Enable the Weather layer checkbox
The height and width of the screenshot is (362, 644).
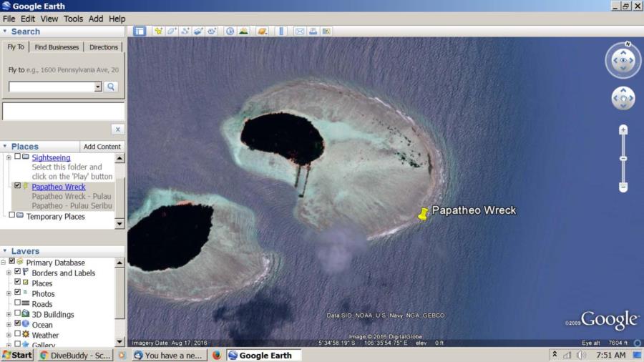pos(17,333)
